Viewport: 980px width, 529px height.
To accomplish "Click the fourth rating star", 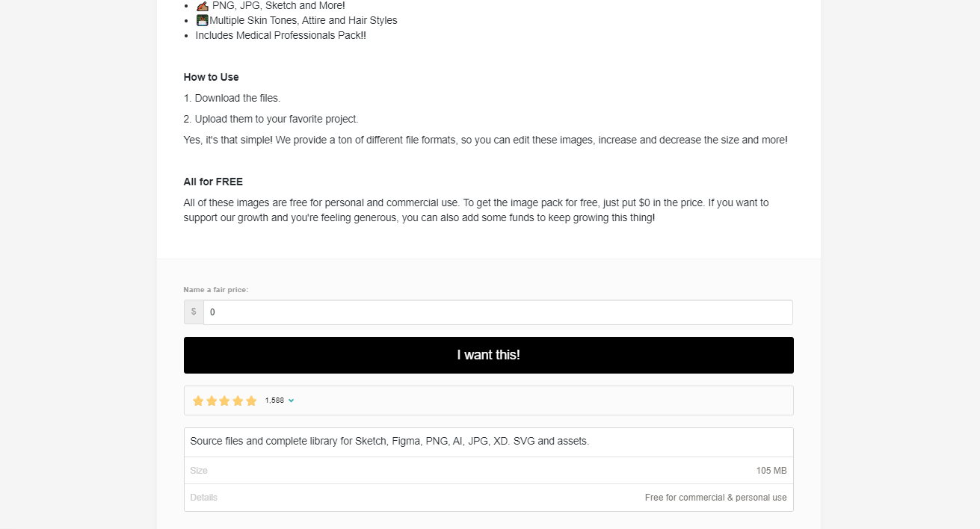I will (x=238, y=400).
